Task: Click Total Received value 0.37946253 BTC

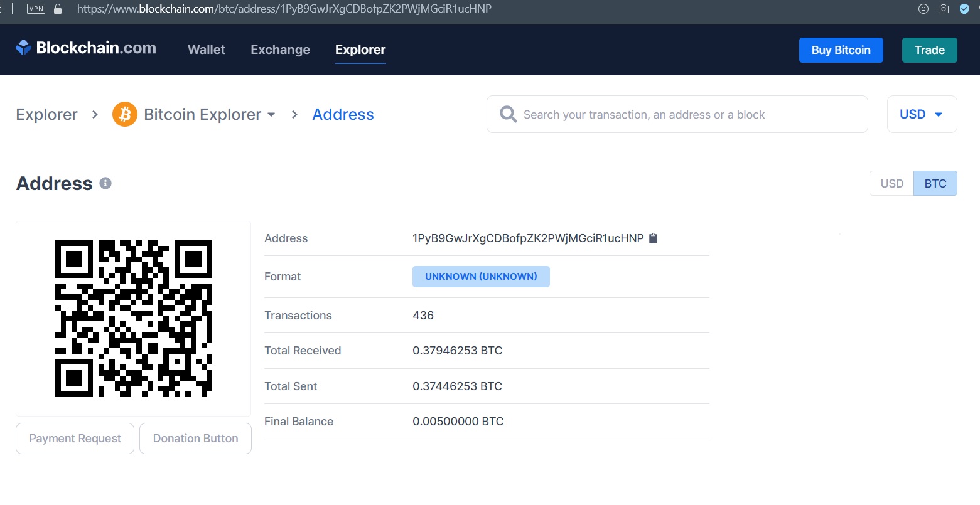Action: [458, 351]
